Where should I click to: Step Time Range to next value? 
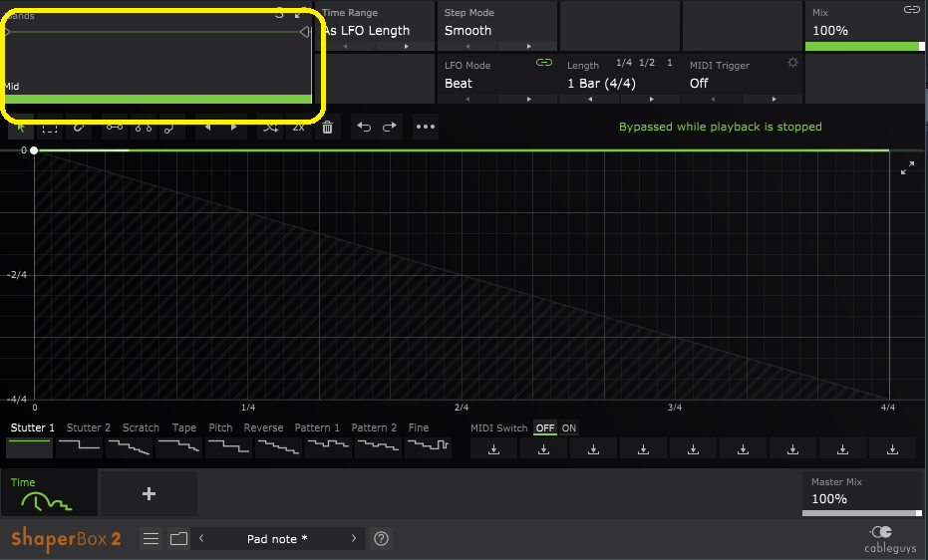(406, 46)
